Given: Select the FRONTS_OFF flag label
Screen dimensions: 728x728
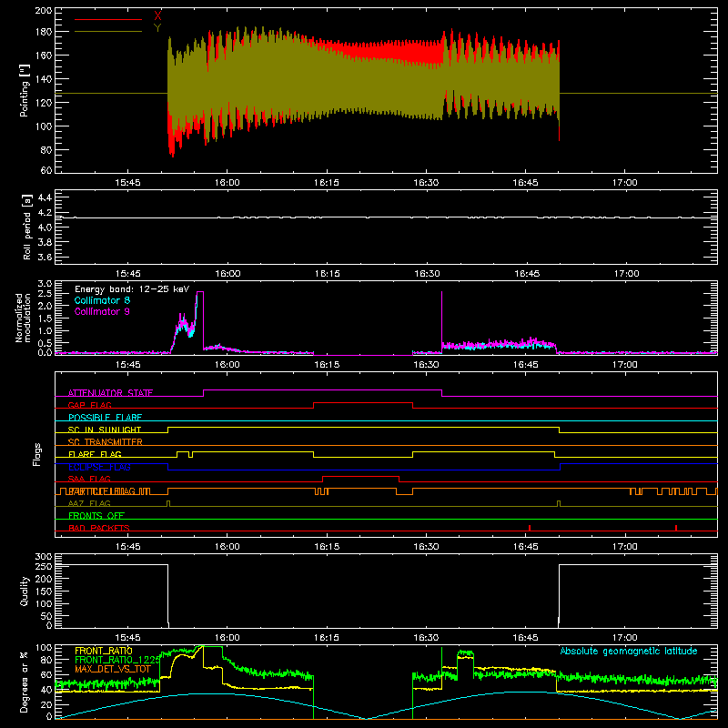Looking at the screenshot, I should [96, 516].
